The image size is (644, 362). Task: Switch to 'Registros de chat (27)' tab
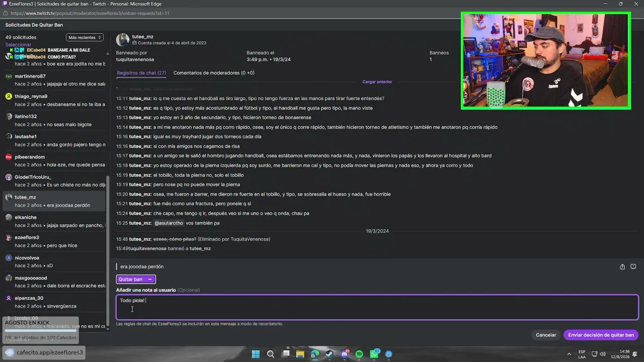[x=141, y=73]
